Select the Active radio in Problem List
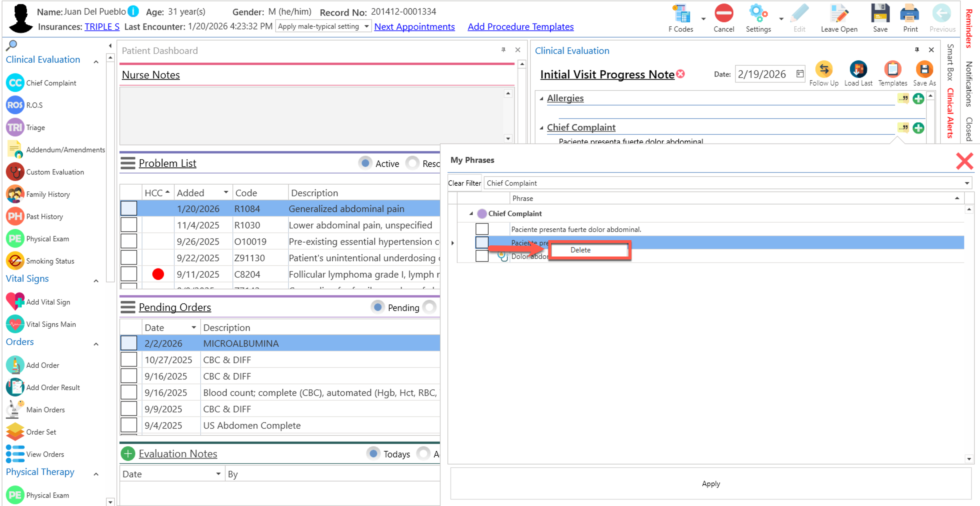 click(x=365, y=163)
